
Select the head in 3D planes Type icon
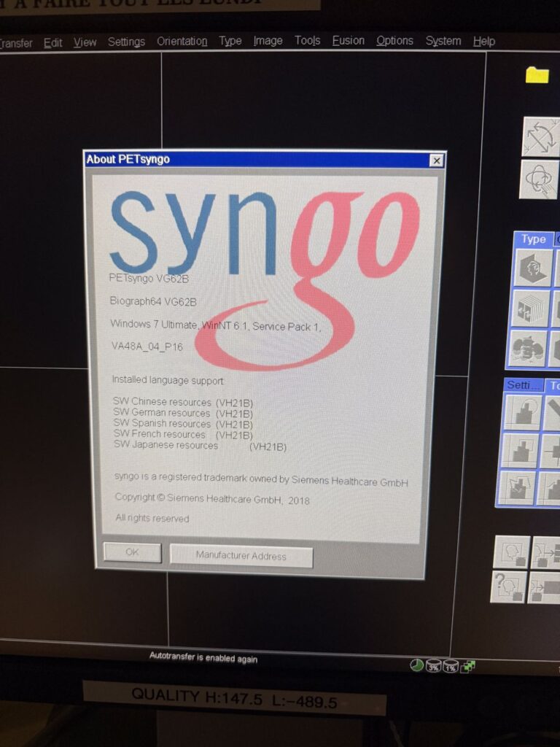pyautogui.click(x=533, y=268)
